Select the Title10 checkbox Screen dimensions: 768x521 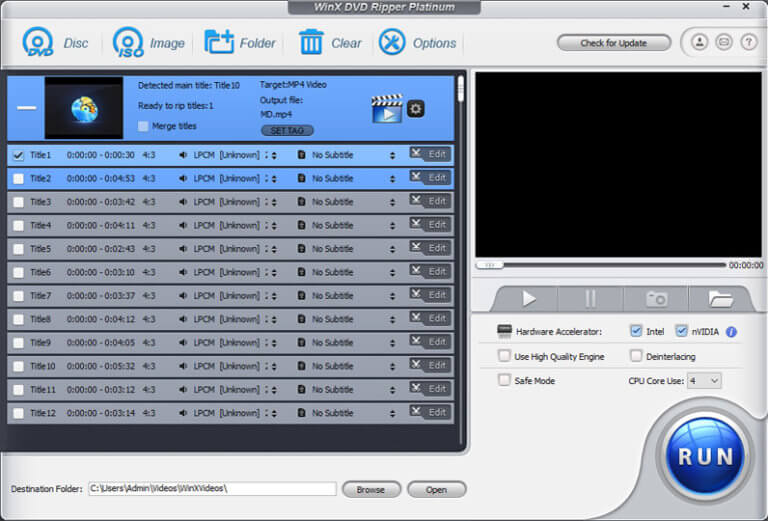coord(18,366)
